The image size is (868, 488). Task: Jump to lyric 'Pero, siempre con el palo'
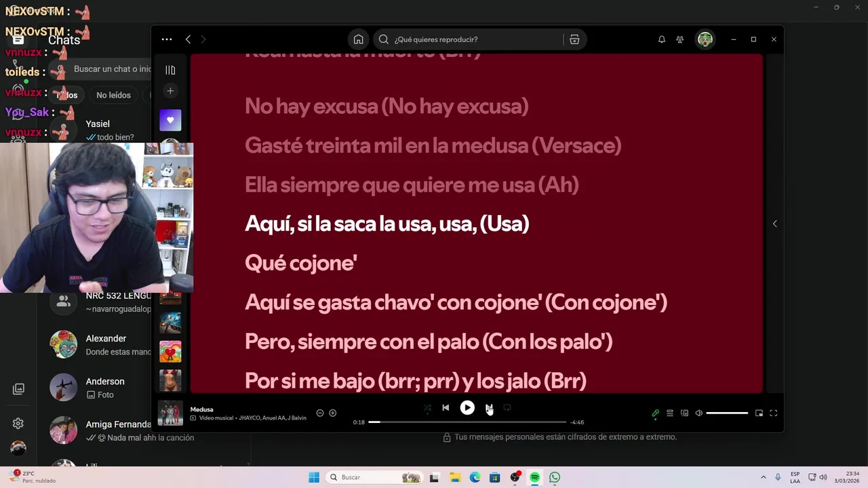pyautogui.click(x=429, y=342)
